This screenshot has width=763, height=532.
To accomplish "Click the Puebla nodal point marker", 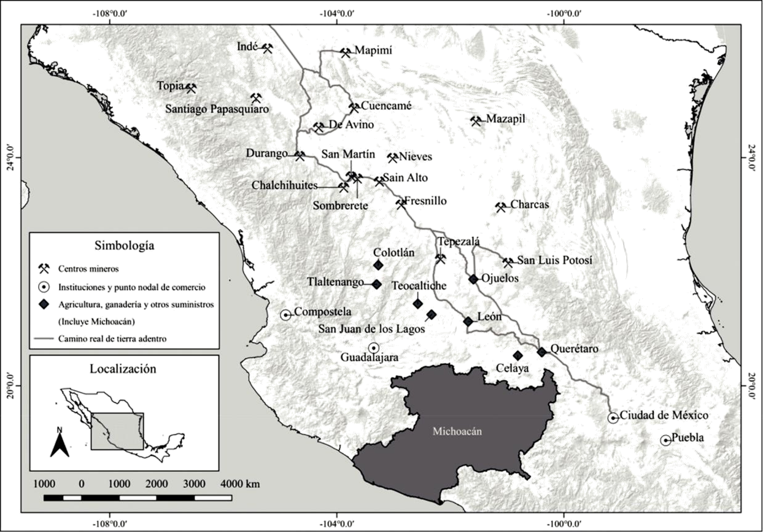I will 666,439.
